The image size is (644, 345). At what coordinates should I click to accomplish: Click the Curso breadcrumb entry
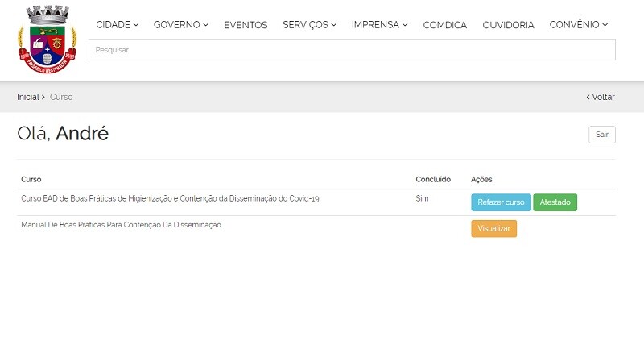pos(61,97)
